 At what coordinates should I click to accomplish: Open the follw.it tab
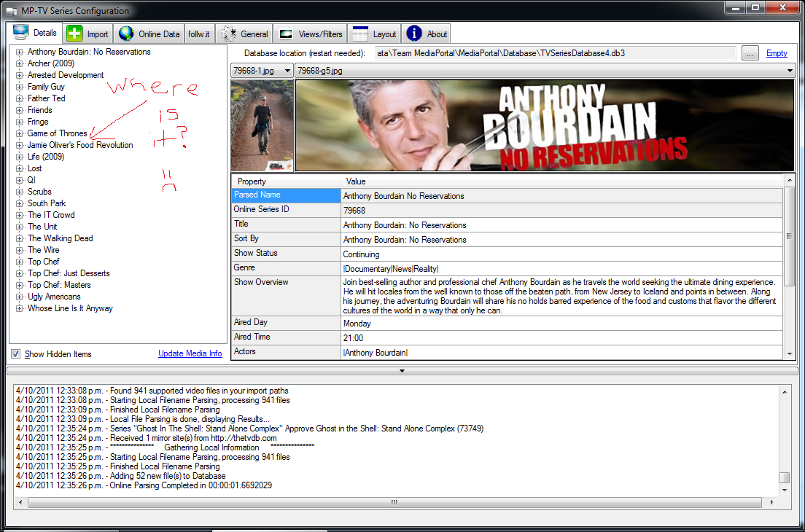[x=198, y=34]
